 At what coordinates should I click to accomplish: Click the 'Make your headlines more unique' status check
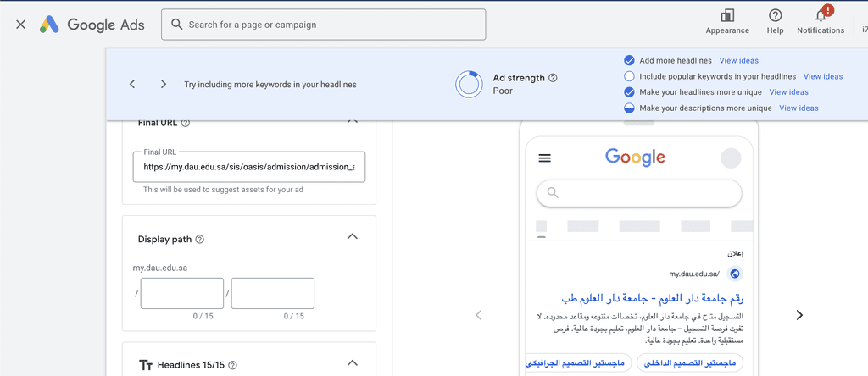click(629, 91)
